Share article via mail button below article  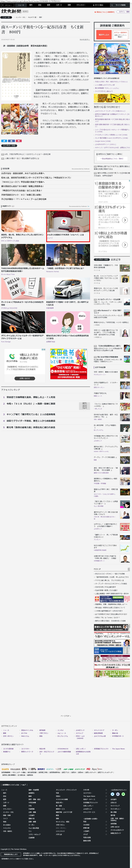pos(19,141)
